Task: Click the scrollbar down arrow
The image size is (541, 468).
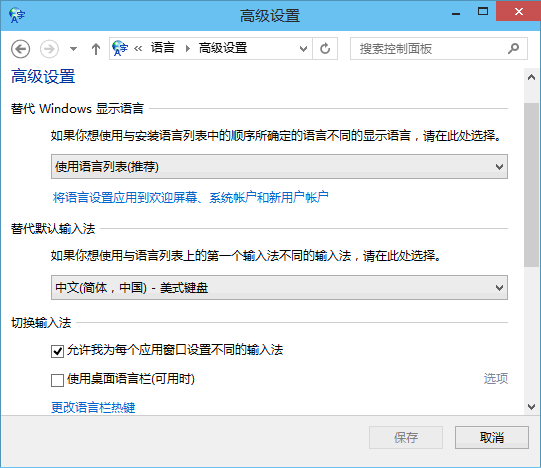Action: pos(531,407)
